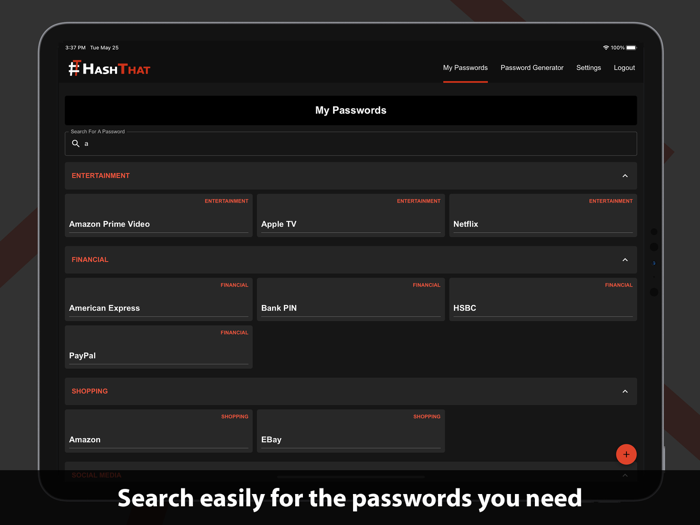Collapse the Financial section chevron
The image size is (700, 525).
[x=625, y=260]
